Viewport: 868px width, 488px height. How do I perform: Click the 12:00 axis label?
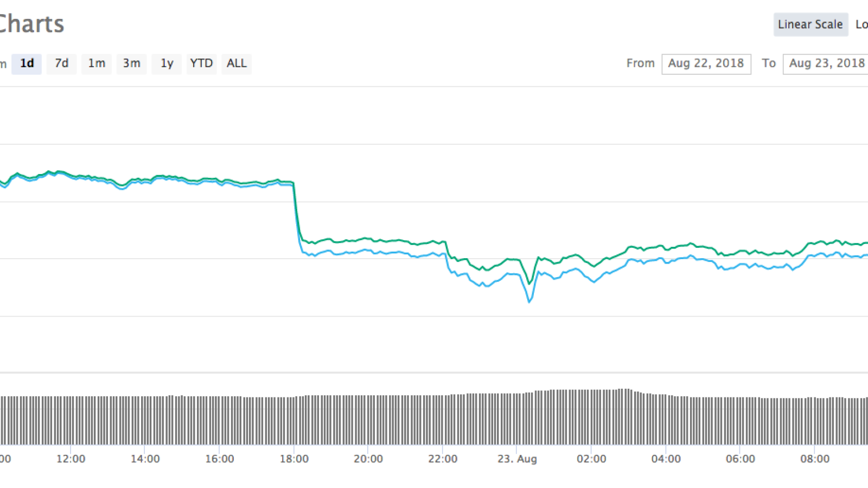tap(71, 459)
